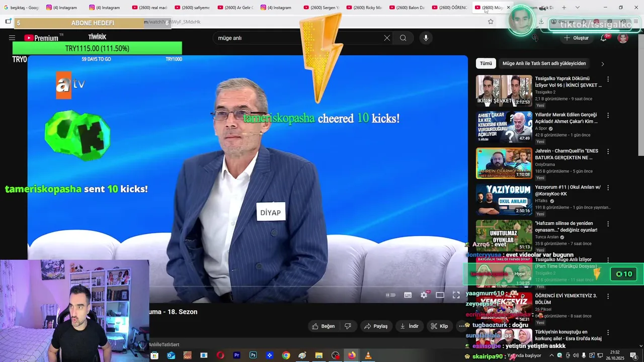The image size is (644, 362).
Task: Open options for Ahmet Çakar video
Action: [608, 115]
